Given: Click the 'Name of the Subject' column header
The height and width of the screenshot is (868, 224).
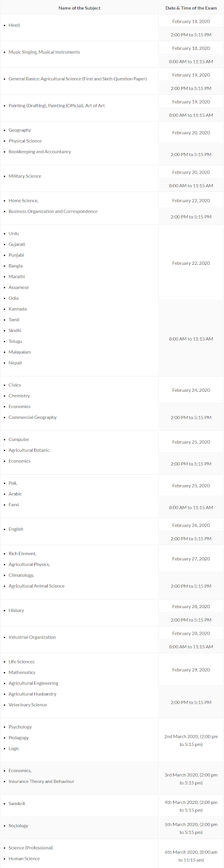Looking at the screenshot, I should coord(79,8).
